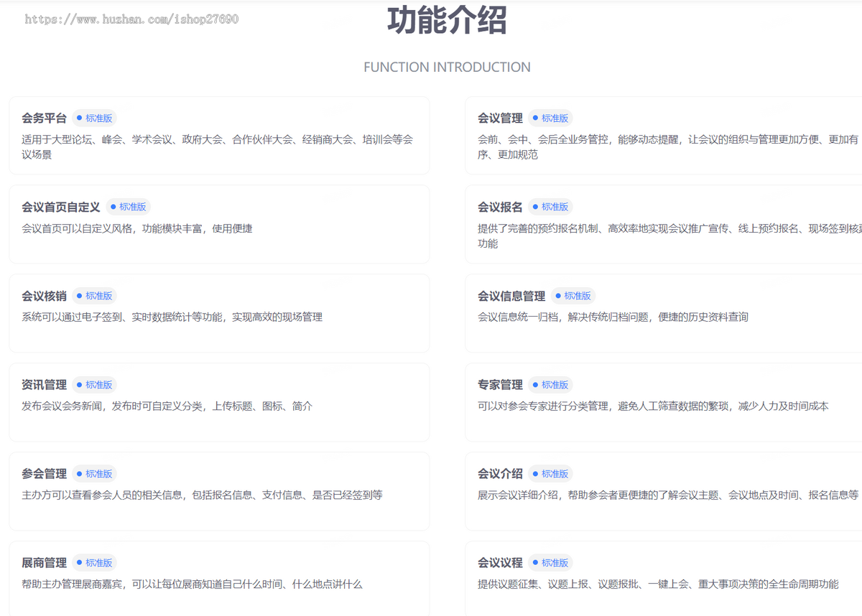
Task: Click description starting 会议信息统一归档
Action: point(613,317)
